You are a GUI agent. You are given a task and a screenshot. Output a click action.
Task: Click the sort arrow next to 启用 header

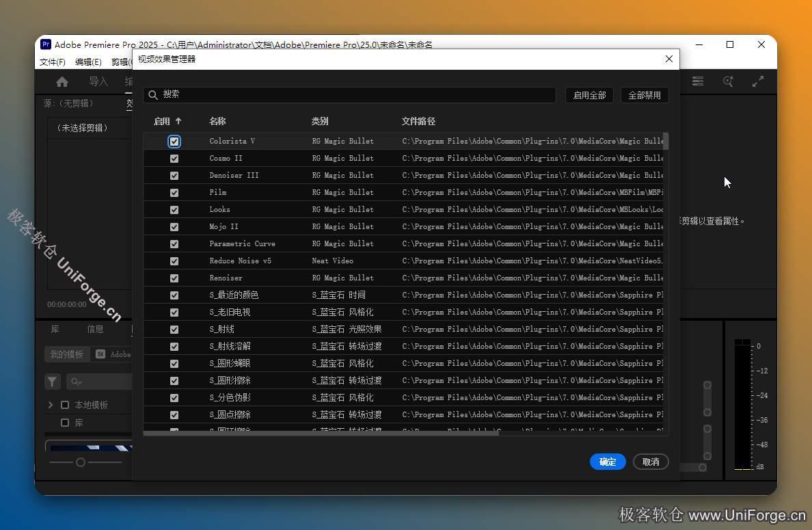pos(178,121)
